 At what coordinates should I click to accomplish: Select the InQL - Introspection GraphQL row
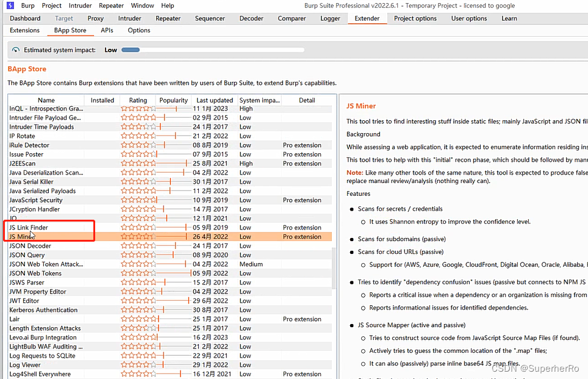(170, 109)
